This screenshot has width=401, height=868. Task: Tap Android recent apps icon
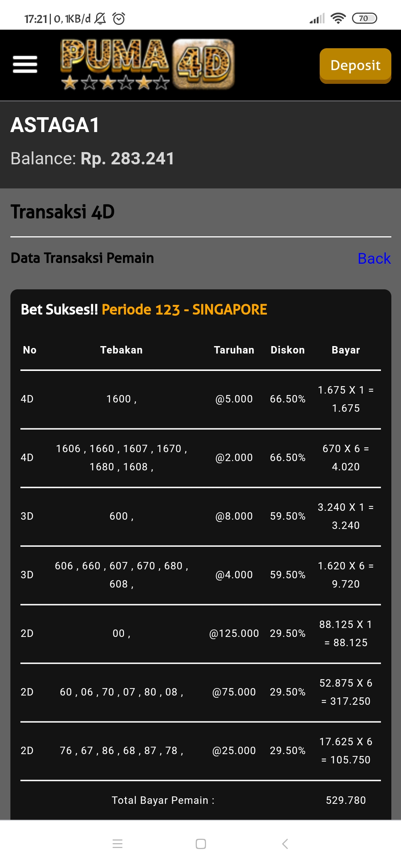[x=117, y=844]
